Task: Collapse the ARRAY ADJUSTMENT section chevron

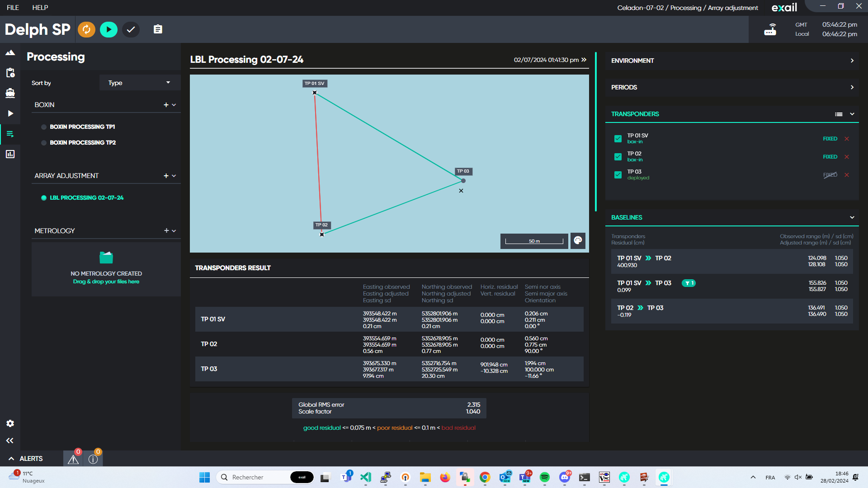Action: [x=174, y=176]
